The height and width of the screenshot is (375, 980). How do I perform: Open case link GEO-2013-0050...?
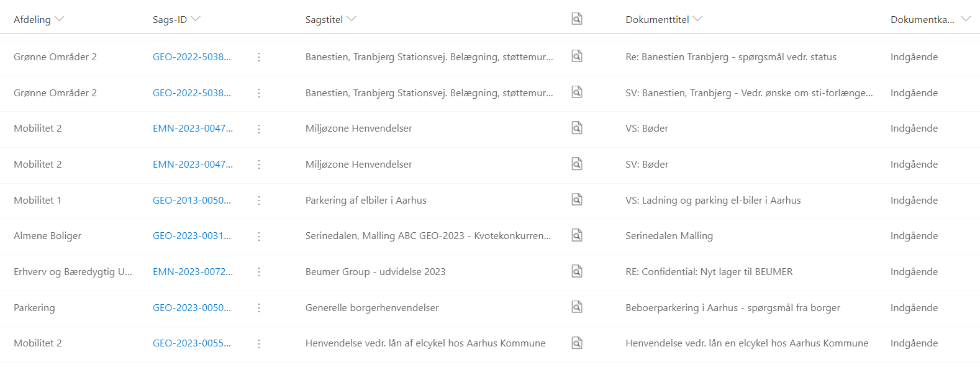[192, 201]
